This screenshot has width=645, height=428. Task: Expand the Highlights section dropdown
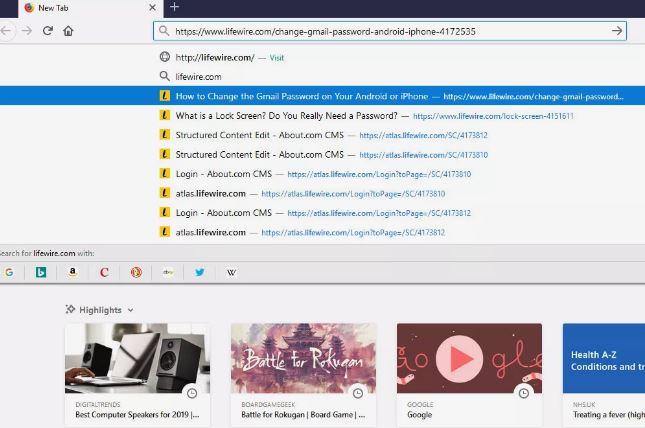pyautogui.click(x=130, y=310)
